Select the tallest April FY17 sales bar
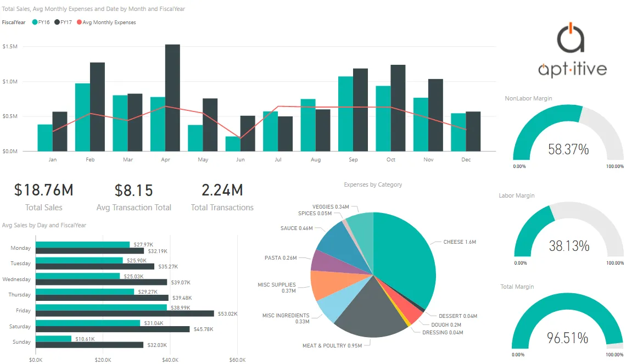This screenshot has width=643, height=364. (172, 96)
